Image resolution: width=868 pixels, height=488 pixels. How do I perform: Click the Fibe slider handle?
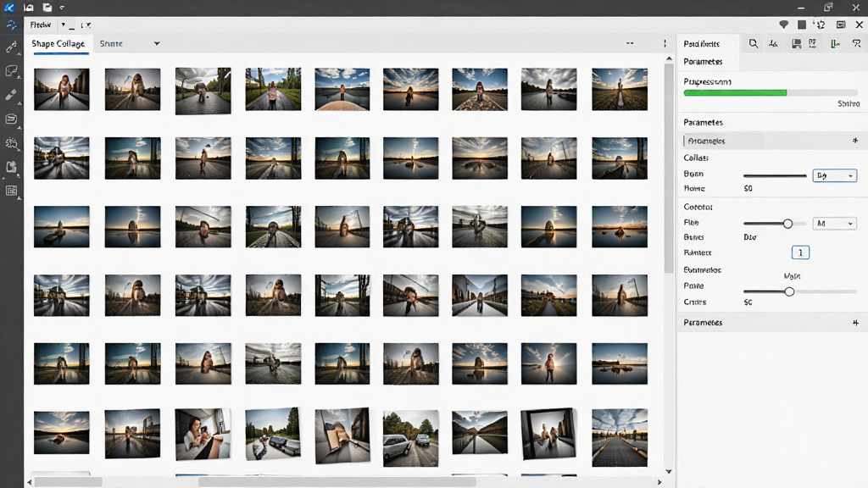[x=787, y=224]
